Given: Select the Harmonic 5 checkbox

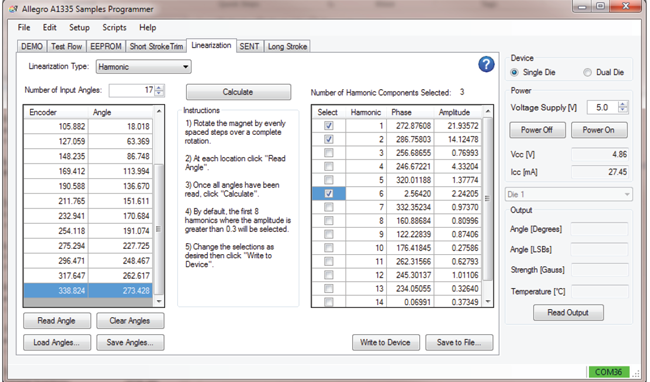Looking at the screenshot, I should [329, 180].
